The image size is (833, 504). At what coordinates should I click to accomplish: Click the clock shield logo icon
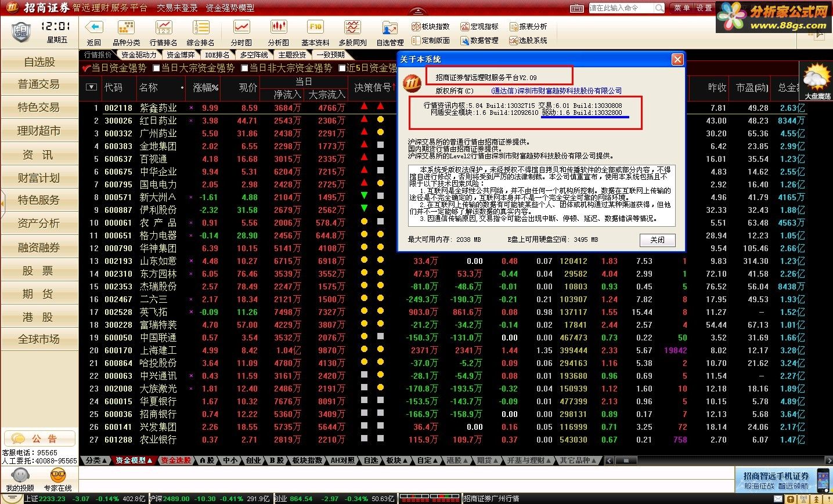[x=21, y=31]
